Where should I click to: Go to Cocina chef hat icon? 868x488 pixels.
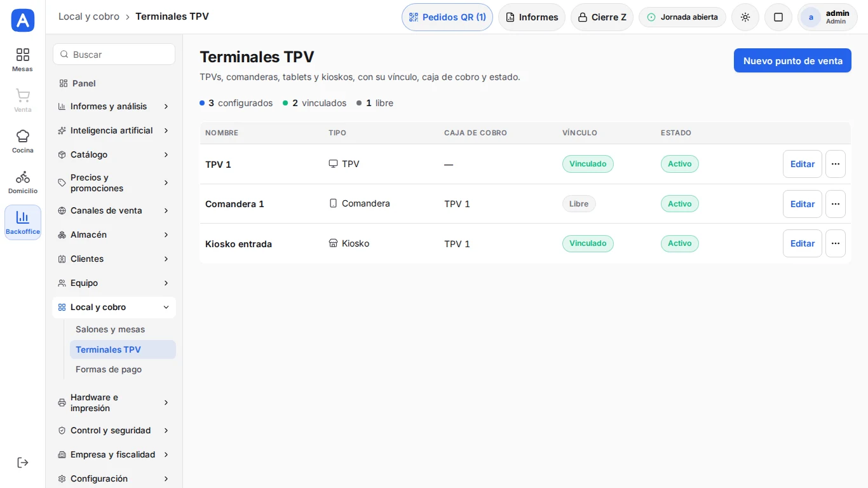[x=23, y=141]
